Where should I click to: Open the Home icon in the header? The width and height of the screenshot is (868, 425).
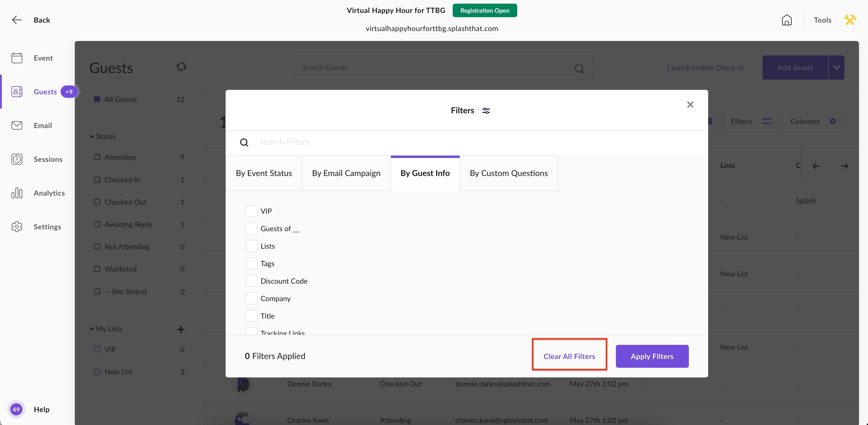(787, 20)
